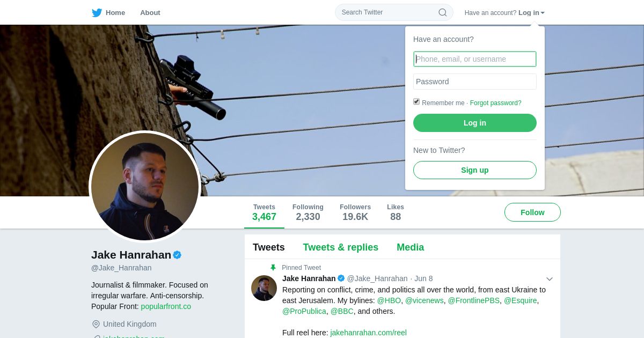Click the Sign up button
The height and width of the screenshot is (338, 644).
474,170
